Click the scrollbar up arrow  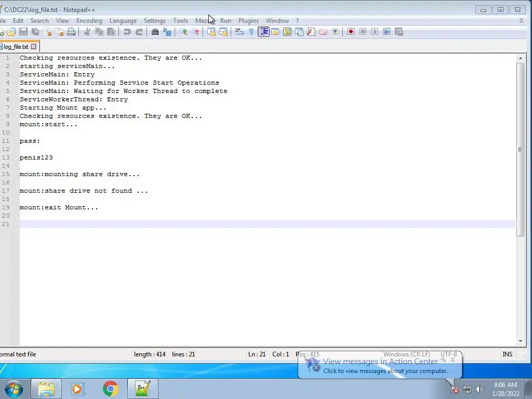pos(521,58)
